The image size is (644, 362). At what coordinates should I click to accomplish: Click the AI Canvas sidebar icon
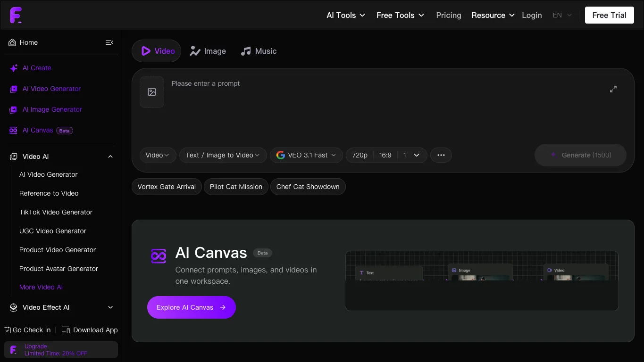point(13,131)
